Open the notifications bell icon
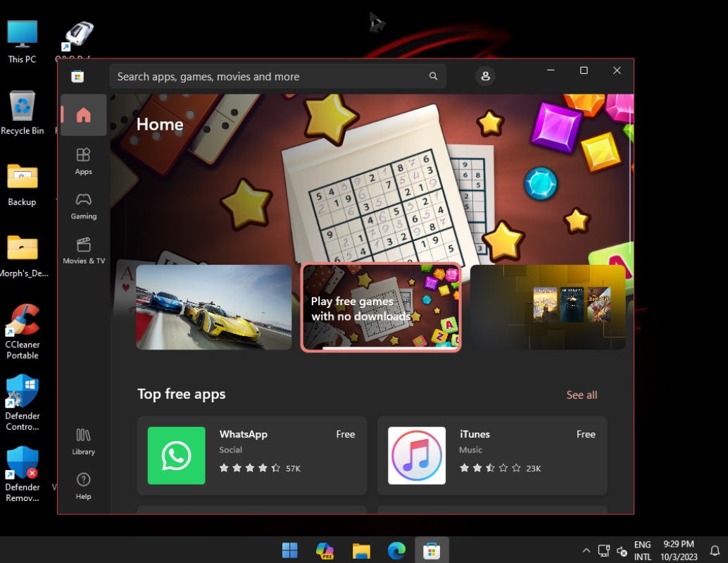 click(x=715, y=550)
